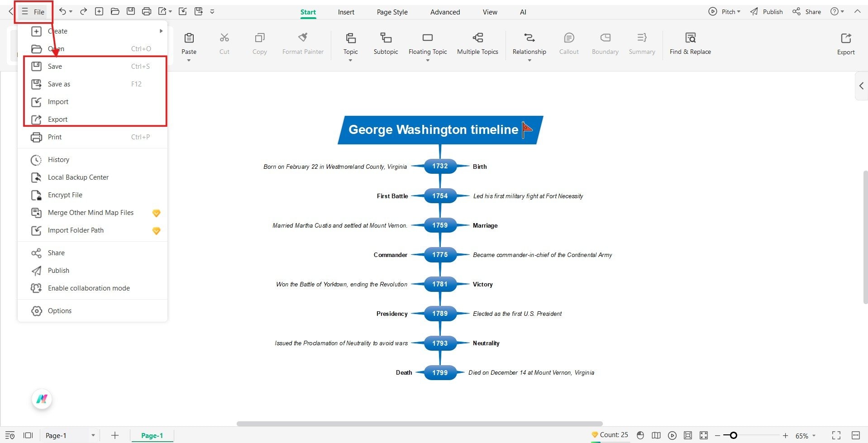
Task: Open the customize quick access toolbar dropdown
Action: [x=212, y=12]
